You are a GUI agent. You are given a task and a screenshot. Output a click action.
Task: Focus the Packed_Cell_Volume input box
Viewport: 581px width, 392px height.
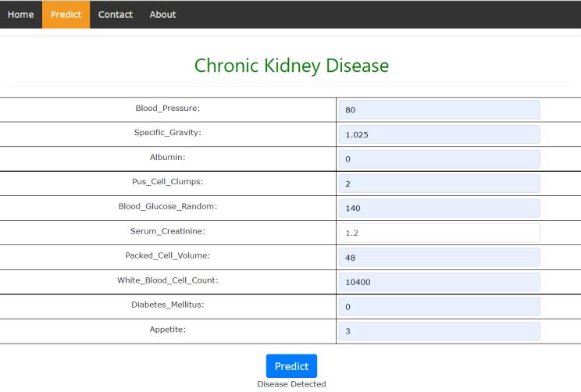pyautogui.click(x=439, y=258)
